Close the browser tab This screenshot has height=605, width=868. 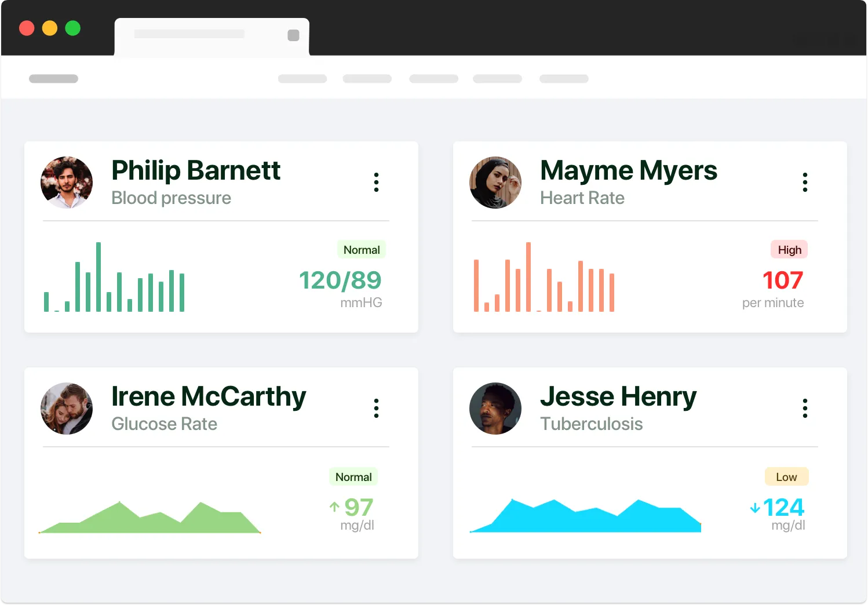coord(294,35)
